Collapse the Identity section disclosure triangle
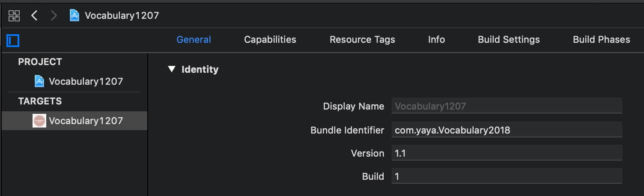 (172, 69)
